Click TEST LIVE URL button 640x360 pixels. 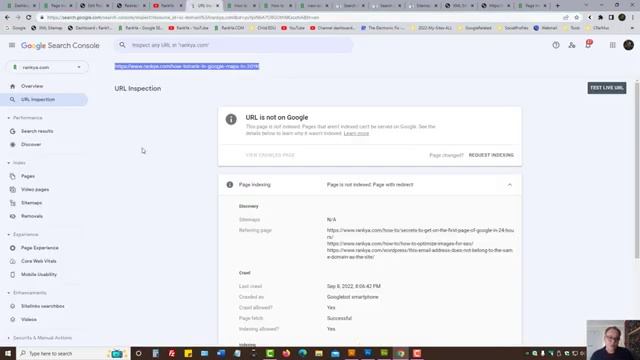(x=607, y=88)
